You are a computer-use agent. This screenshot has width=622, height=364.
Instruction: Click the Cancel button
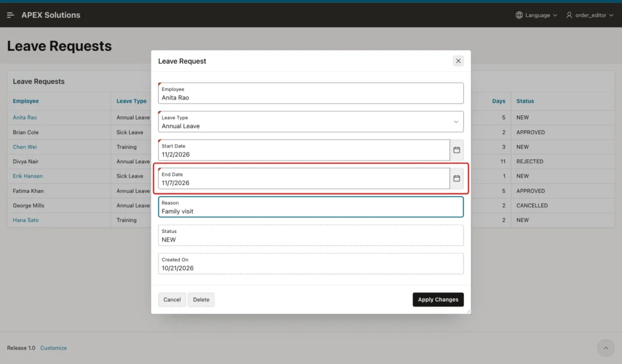point(172,300)
